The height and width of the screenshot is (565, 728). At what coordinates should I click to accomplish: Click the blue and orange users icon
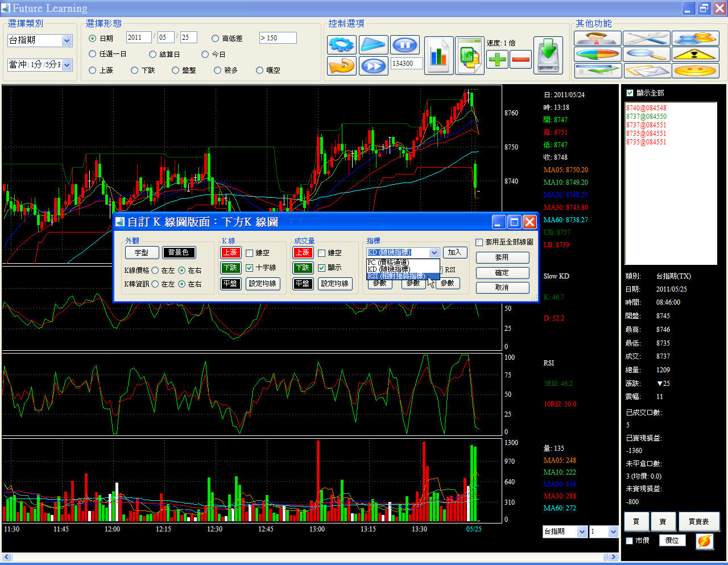[695, 39]
